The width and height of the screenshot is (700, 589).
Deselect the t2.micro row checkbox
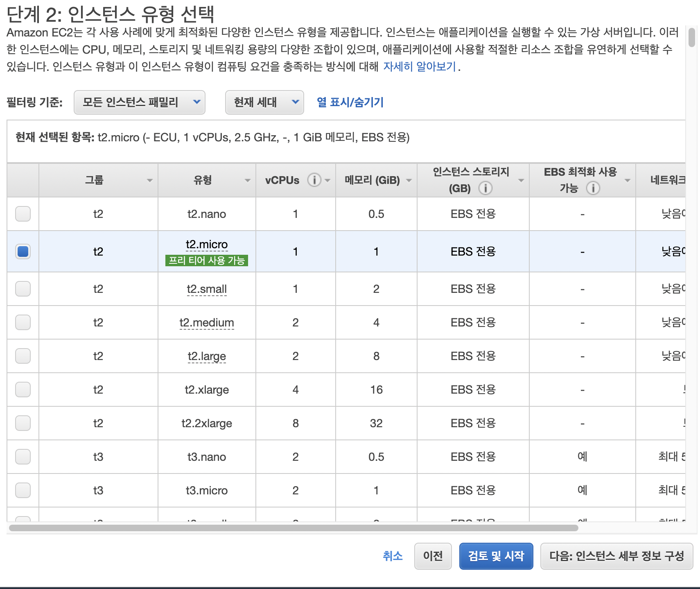[x=23, y=251]
